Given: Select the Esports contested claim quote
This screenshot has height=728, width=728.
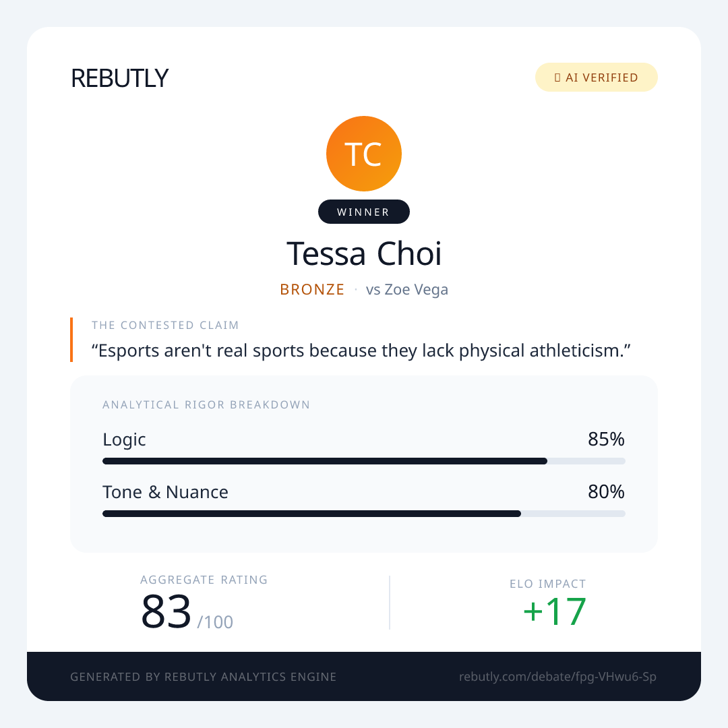Looking at the screenshot, I should click(x=365, y=351).
